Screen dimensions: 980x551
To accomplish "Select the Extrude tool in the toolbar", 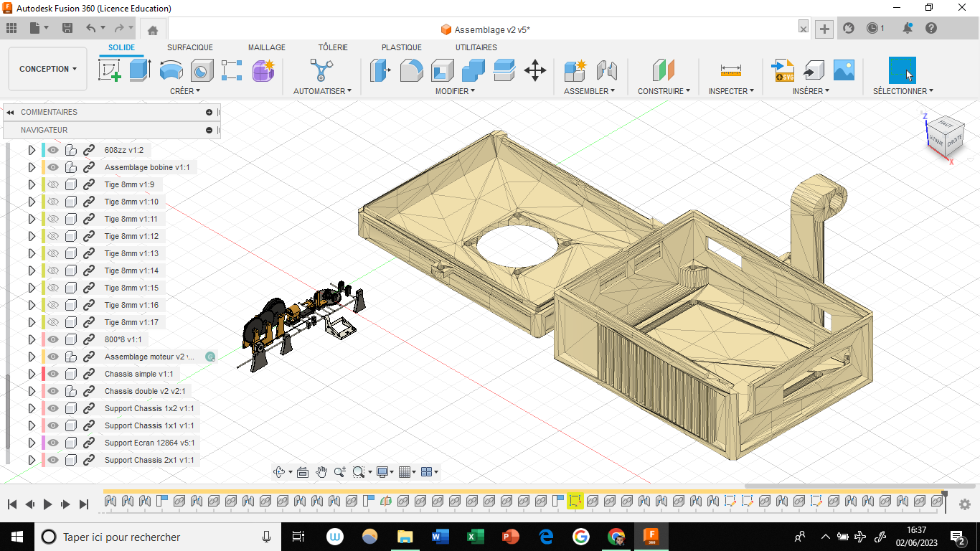I will tap(140, 70).
